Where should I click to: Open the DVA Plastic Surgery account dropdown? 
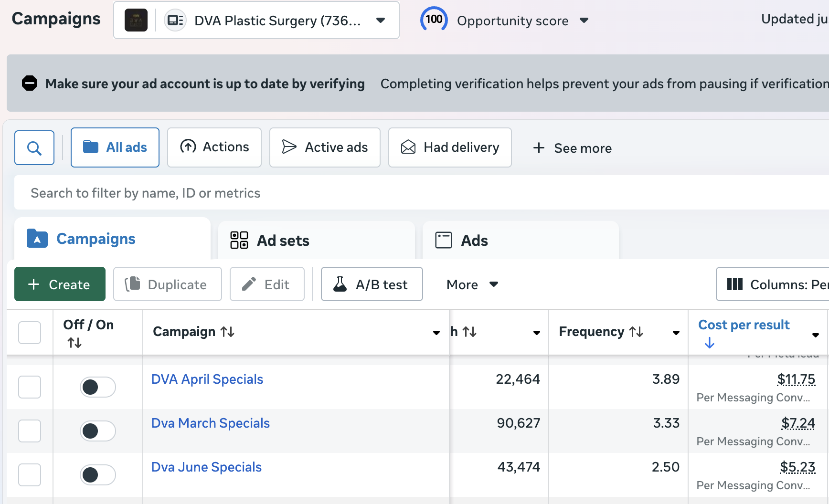coord(256,21)
